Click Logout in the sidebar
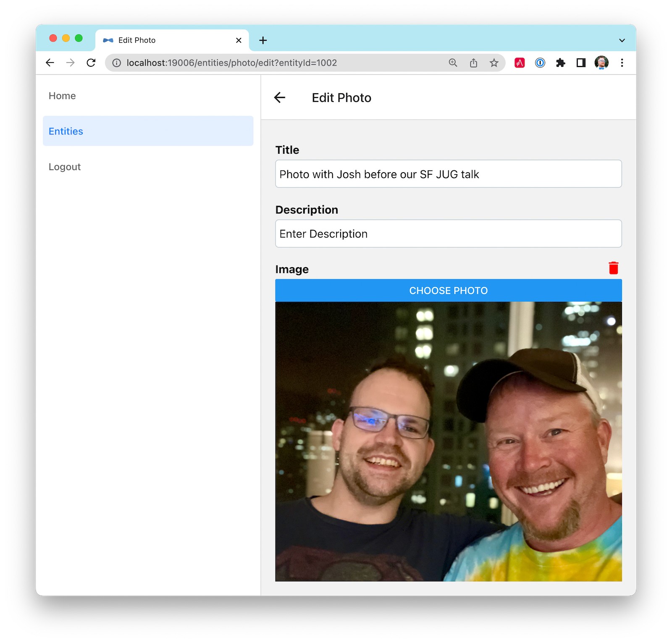This screenshot has height=643, width=672. coord(65,167)
